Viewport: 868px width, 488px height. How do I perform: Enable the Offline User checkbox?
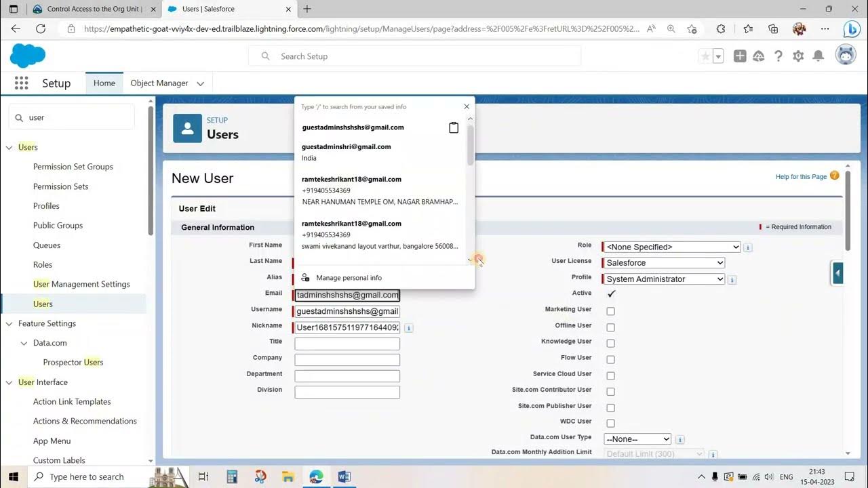click(x=610, y=327)
